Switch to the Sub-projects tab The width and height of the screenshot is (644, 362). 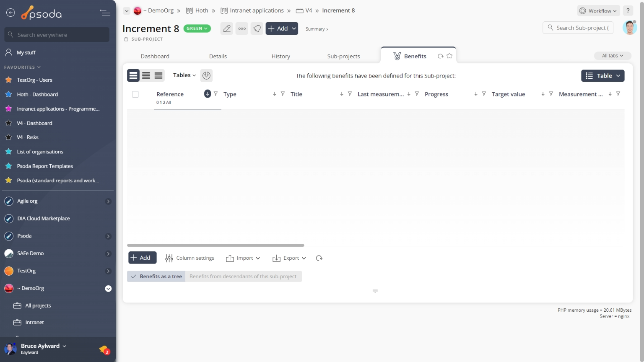(344, 56)
